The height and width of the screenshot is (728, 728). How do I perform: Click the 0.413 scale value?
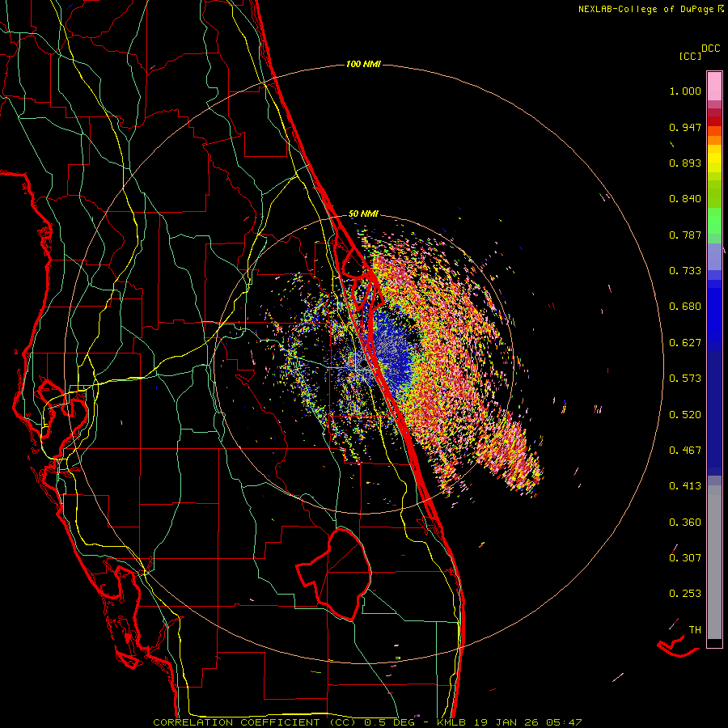[x=685, y=486]
